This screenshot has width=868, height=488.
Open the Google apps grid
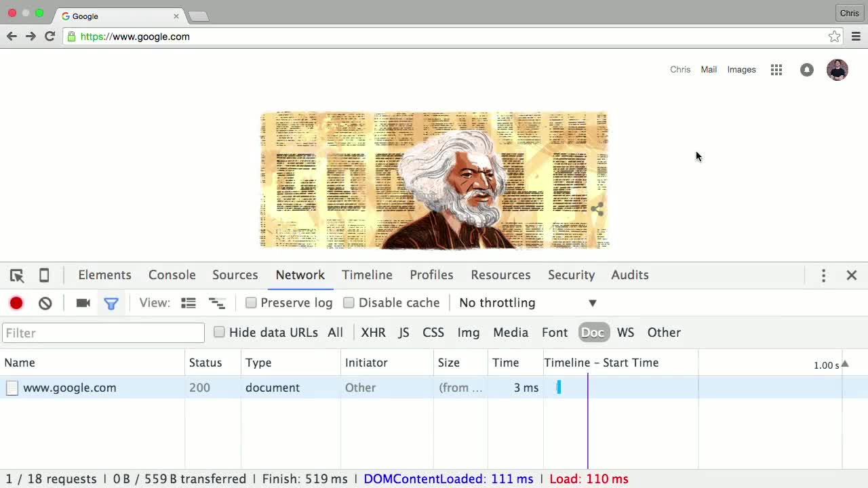[x=776, y=70]
